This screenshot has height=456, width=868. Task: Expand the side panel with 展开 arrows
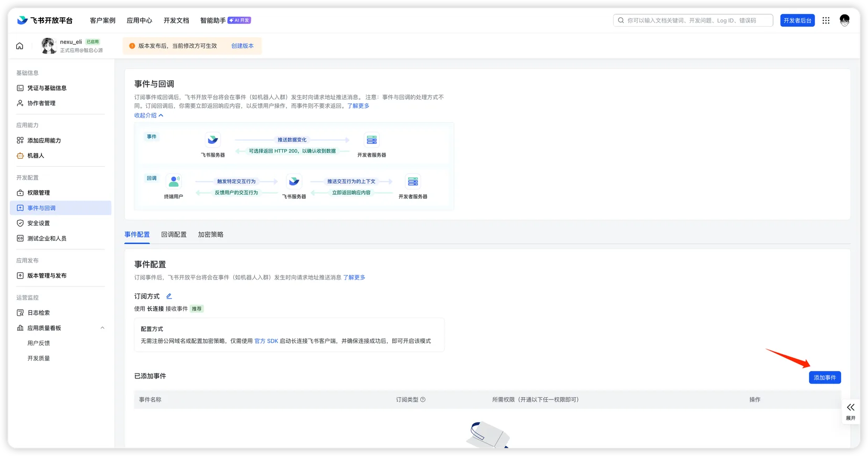pyautogui.click(x=850, y=411)
